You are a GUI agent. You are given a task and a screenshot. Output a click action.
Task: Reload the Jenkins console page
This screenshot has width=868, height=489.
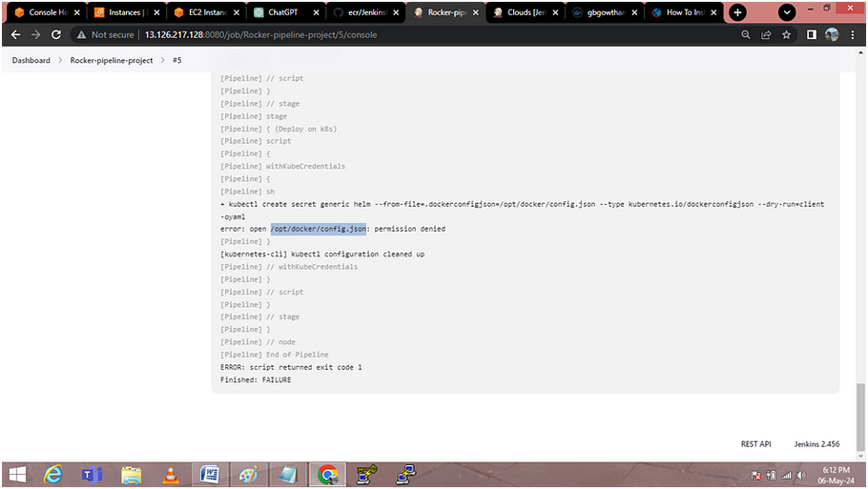click(x=56, y=35)
